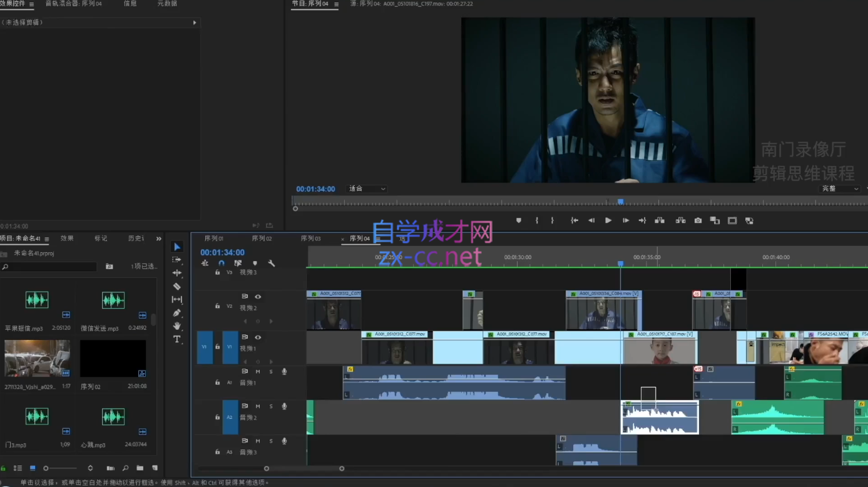Image resolution: width=868 pixels, height=487 pixels.
Task: Open Project panel 未命名41 menu
Action: (x=46, y=239)
